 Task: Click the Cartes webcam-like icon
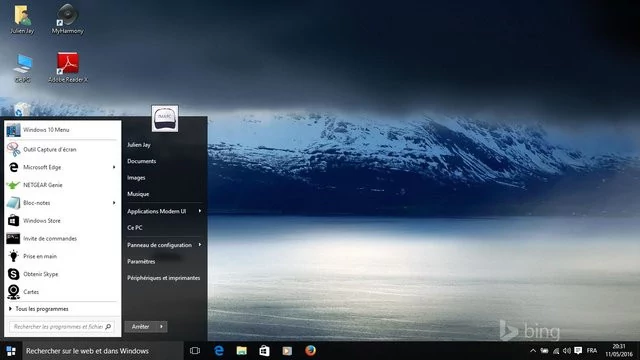[x=13, y=292]
